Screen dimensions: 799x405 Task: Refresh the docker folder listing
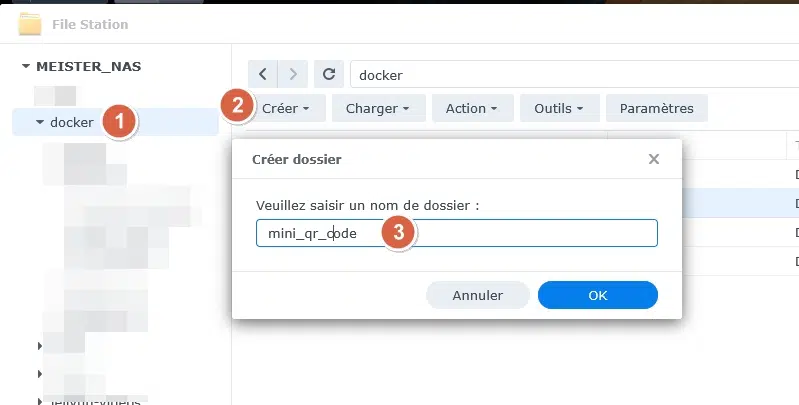(328, 74)
